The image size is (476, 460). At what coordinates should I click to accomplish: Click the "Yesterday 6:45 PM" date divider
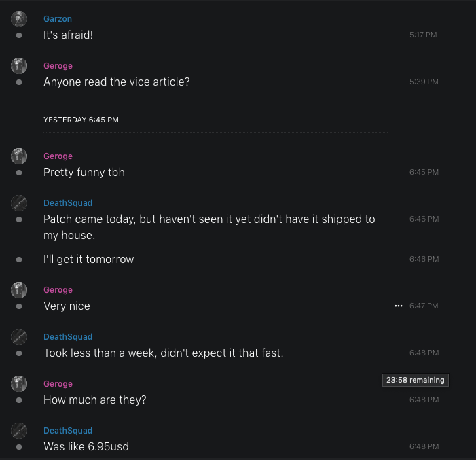pos(81,120)
